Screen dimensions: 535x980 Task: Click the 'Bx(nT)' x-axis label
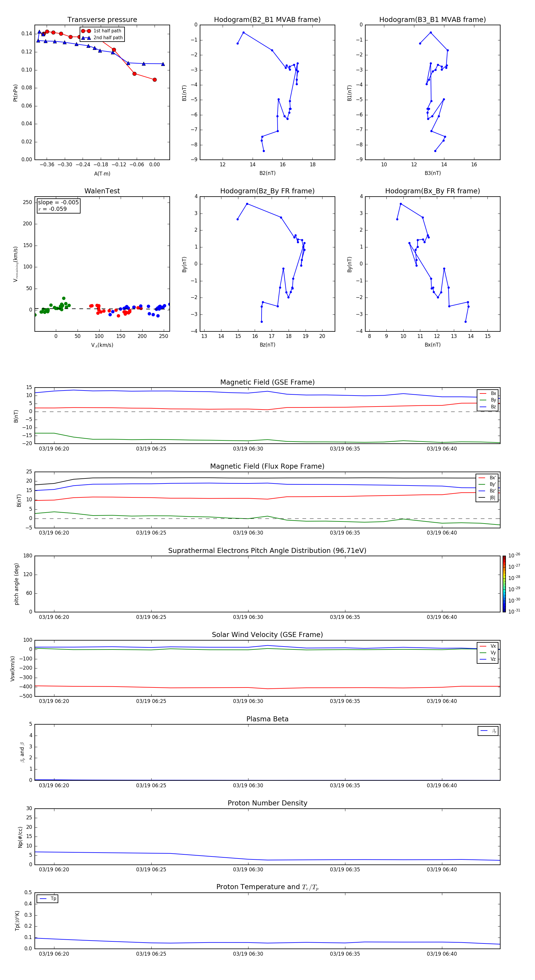[x=432, y=345]
